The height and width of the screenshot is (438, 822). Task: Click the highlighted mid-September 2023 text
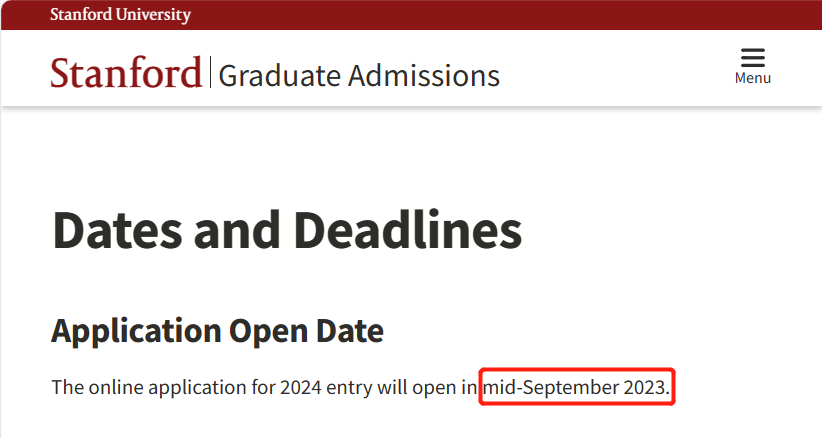(x=576, y=387)
